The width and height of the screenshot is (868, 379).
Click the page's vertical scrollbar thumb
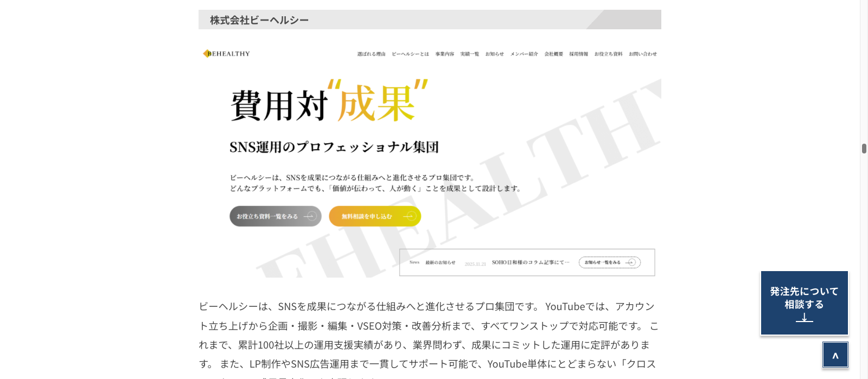(x=864, y=149)
